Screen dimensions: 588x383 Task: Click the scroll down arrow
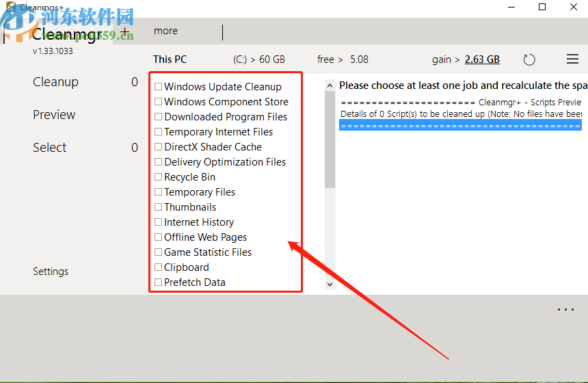tap(330, 284)
